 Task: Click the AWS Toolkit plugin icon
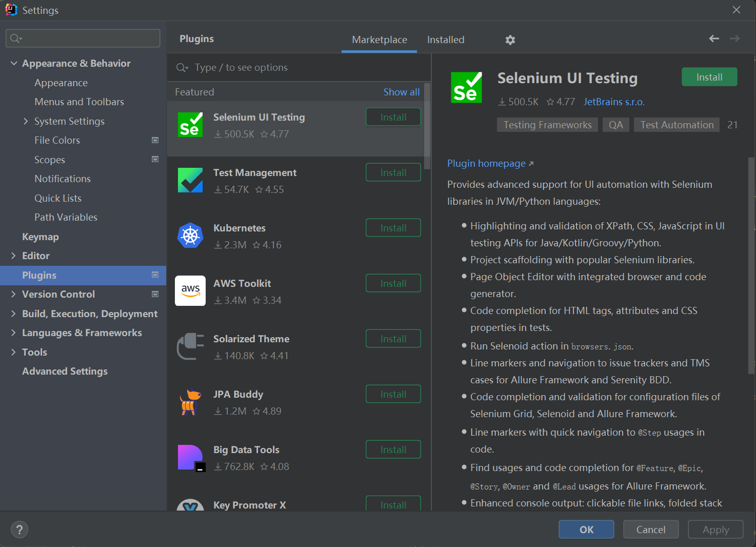[x=190, y=291]
